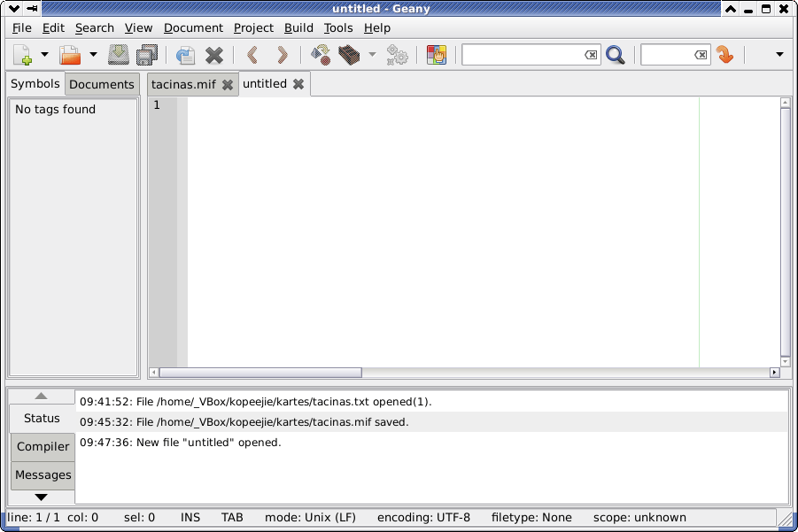This screenshot has width=798, height=532.
Task: Open the Tools menu
Action: point(338,28)
